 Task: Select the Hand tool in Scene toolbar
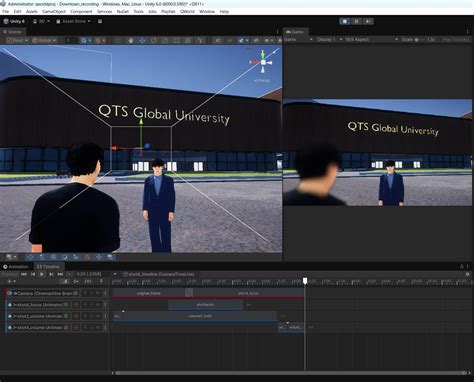(x=131, y=40)
